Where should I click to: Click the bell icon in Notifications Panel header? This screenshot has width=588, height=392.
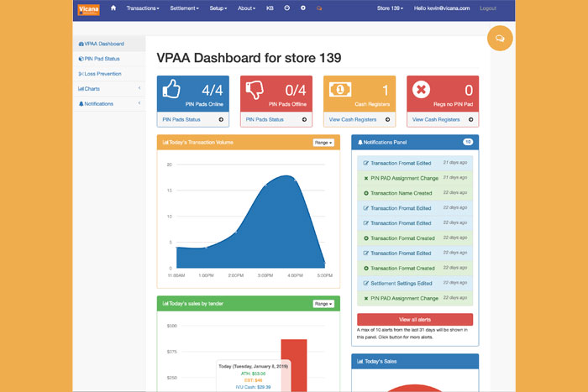tap(360, 143)
